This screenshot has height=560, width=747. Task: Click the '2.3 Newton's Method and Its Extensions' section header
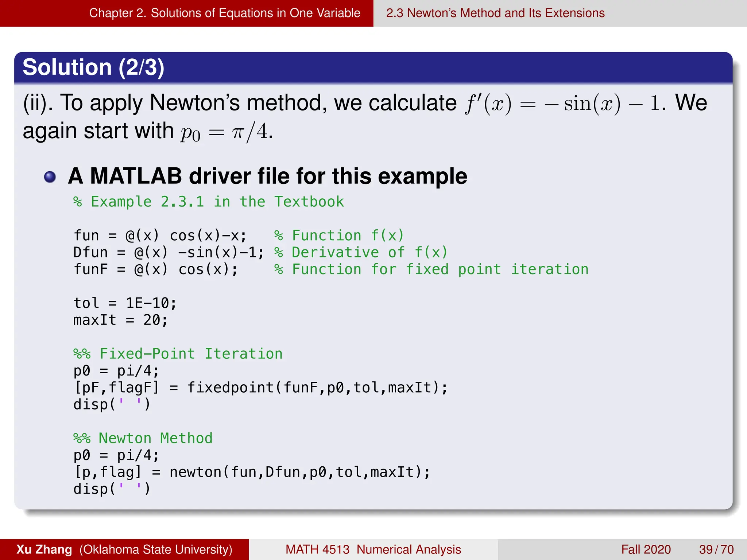pyautogui.click(x=495, y=13)
